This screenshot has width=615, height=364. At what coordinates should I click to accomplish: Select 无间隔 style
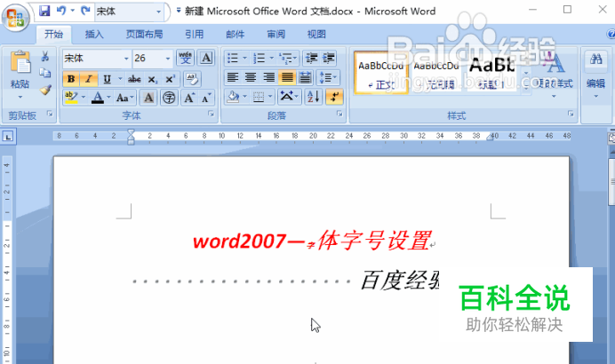pyautogui.click(x=435, y=73)
